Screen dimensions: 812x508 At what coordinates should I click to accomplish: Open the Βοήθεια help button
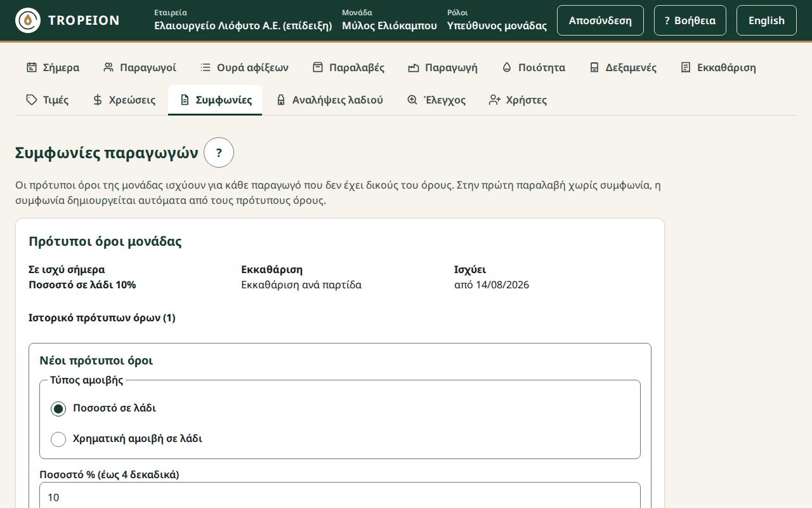point(690,20)
